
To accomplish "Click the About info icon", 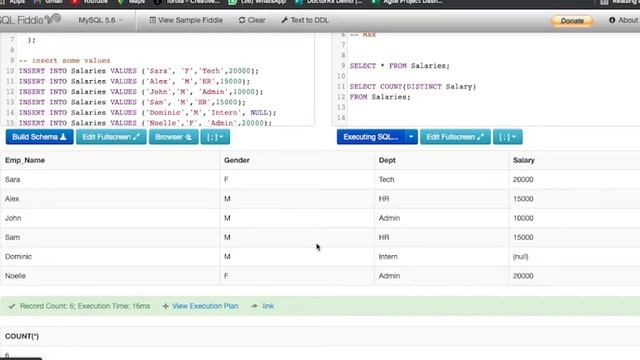I will tap(612, 20).
